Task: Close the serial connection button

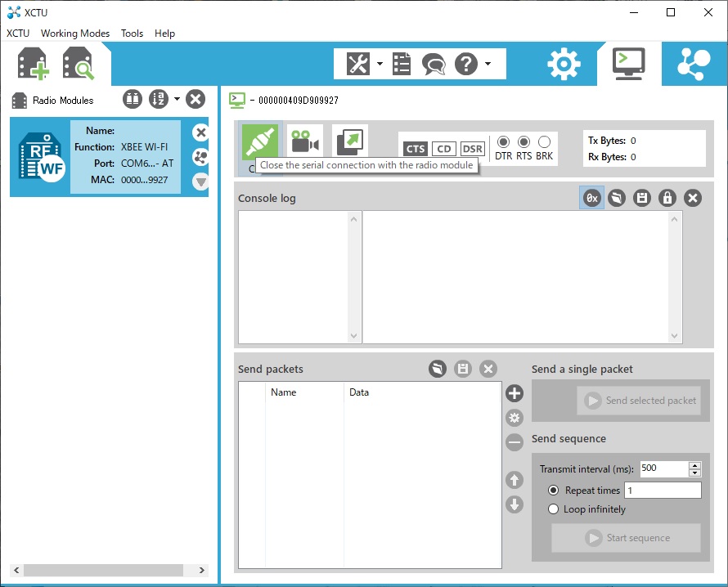Action: click(260, 142)
